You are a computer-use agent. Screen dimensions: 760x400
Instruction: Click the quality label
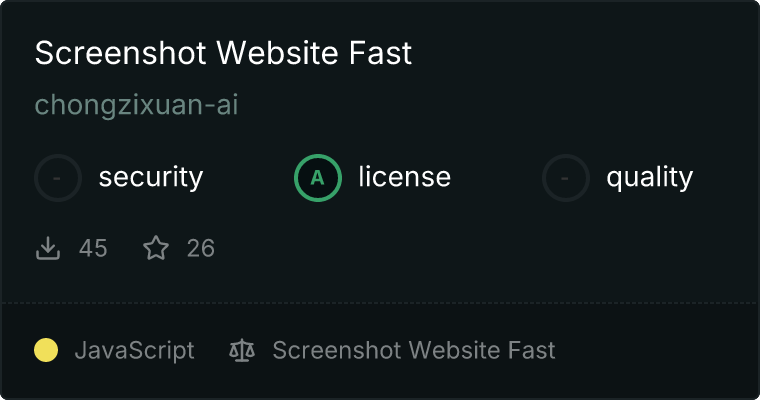click(649, 178)
